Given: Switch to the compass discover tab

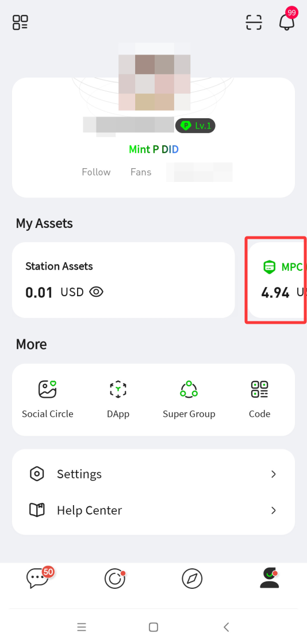Looking at the screenshot, I should coord(192,579).
